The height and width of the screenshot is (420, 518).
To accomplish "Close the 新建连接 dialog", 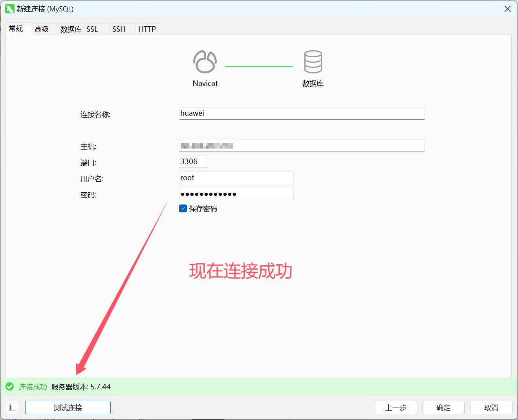I will (507, 9).
